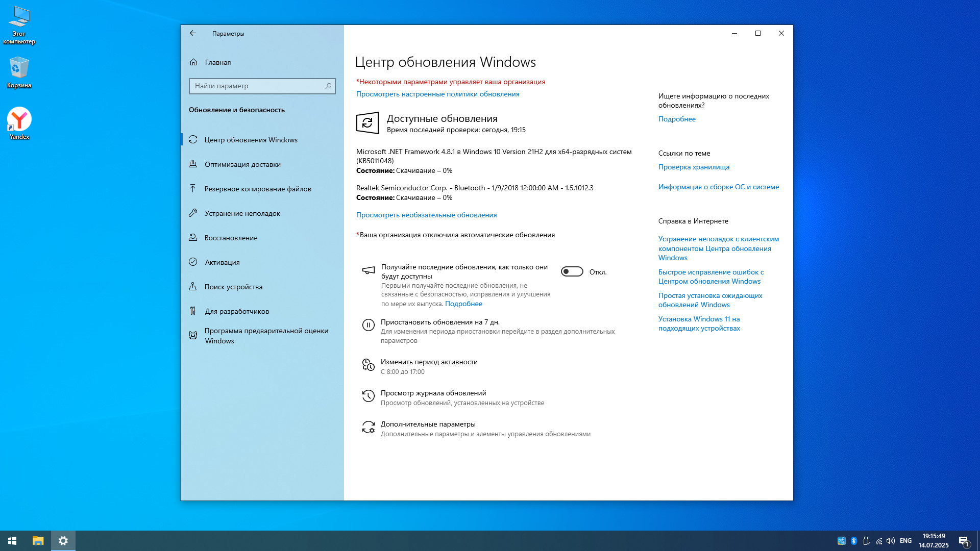The image size is (980, 551).
Task: Click the search magnifier in Найти параметр
Action: tap(328, 86)
